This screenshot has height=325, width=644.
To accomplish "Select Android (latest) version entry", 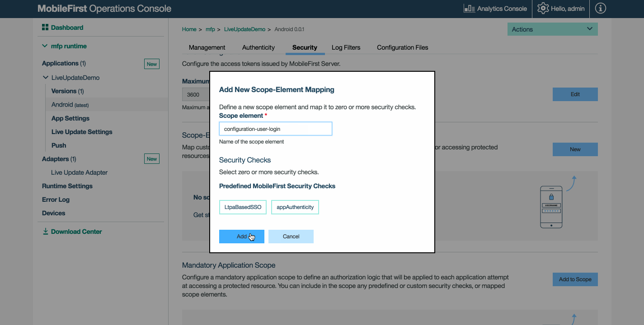I will click(70, 105).
